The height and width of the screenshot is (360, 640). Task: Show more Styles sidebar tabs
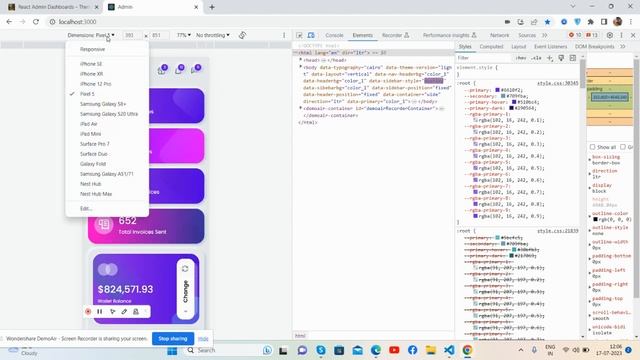pyautogui.click(x=622, y=47)
